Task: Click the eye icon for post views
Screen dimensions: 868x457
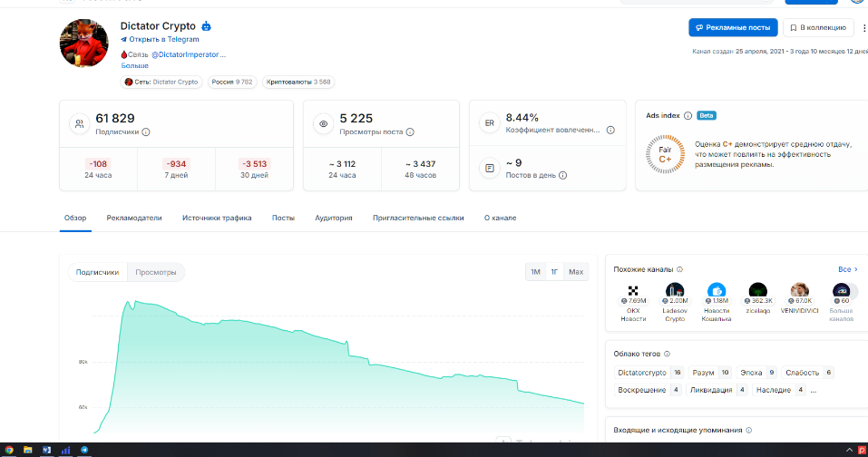Action: [323, 124]
